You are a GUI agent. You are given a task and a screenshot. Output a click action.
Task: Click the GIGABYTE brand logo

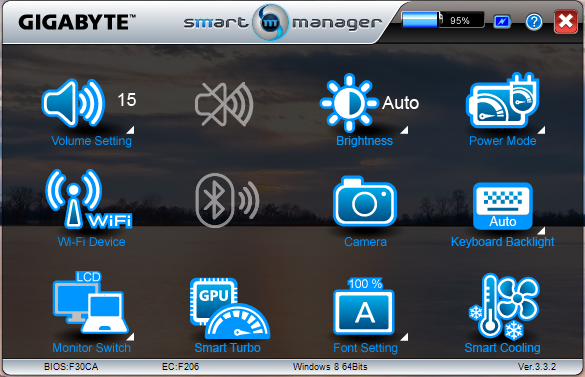77,22
